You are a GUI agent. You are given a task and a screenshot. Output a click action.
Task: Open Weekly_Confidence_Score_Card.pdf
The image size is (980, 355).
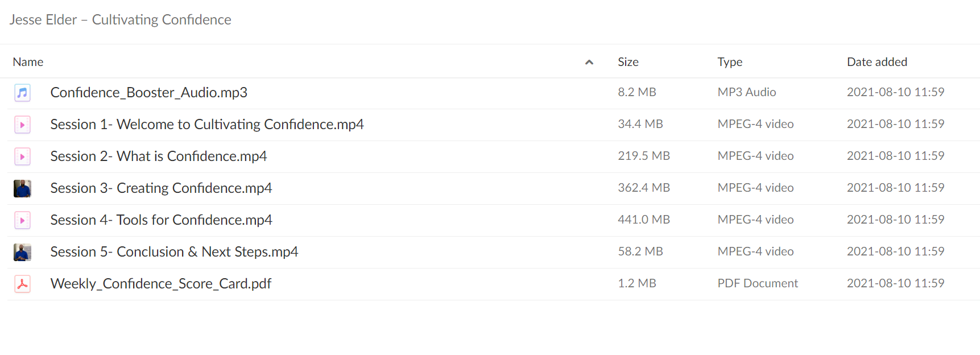point(161,283)
